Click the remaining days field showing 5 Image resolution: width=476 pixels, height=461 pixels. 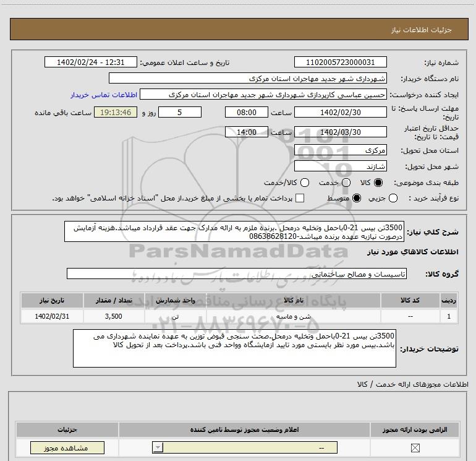tap(180, 112)
